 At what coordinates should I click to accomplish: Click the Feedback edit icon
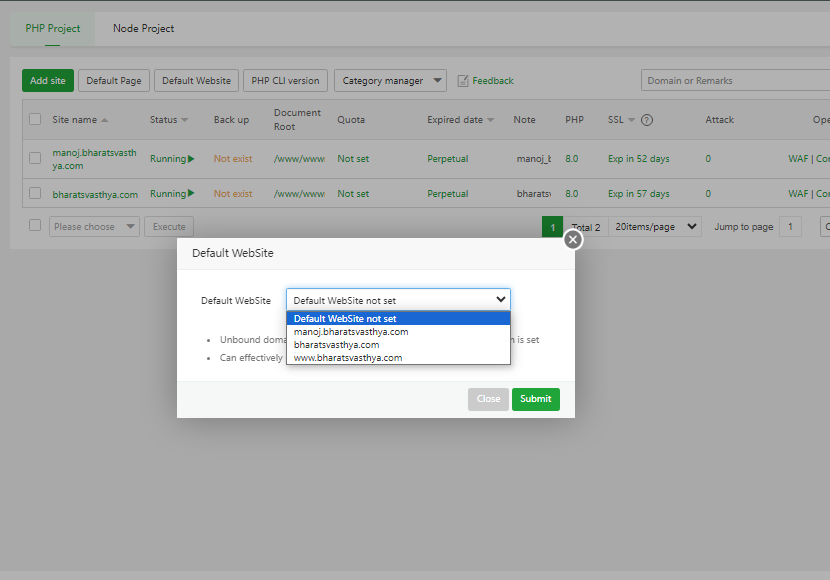pos(463,81)
